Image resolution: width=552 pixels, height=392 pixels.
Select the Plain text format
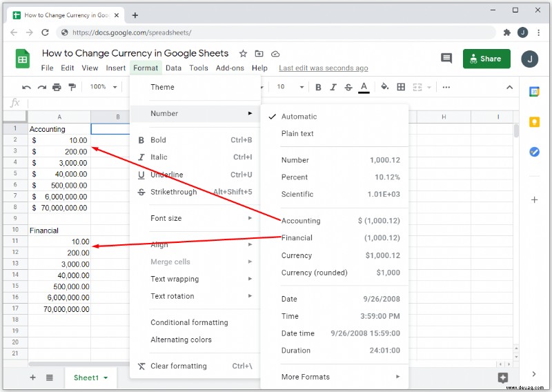(x=335, y=133)
